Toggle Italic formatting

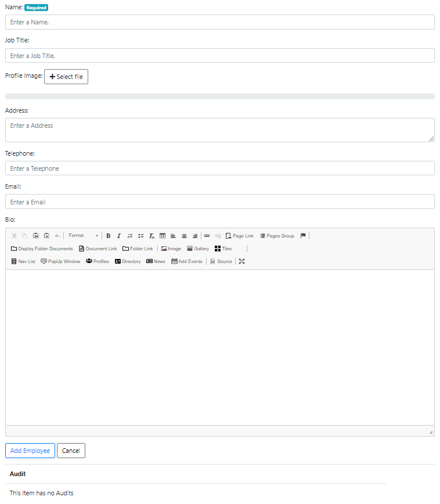[119, 236]
